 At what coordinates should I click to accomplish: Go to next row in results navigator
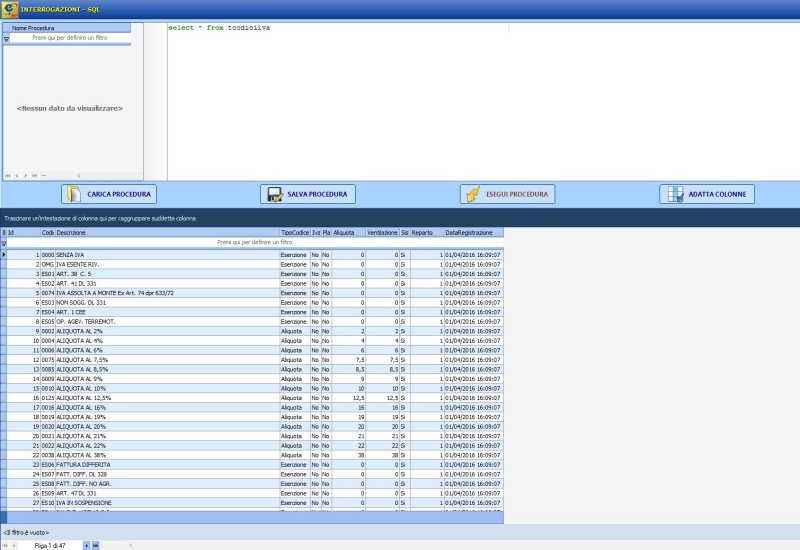coord(86,545)
